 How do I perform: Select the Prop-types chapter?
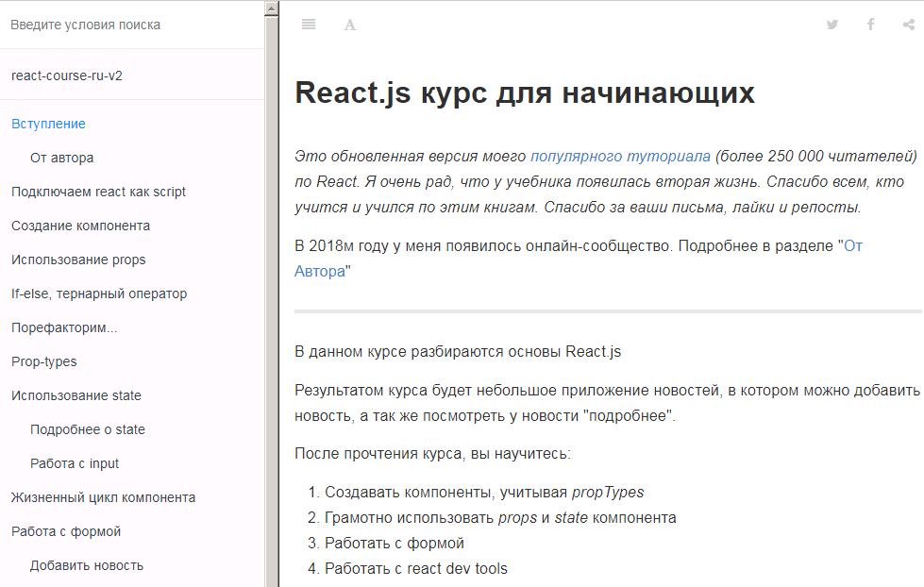click(44, 361)
